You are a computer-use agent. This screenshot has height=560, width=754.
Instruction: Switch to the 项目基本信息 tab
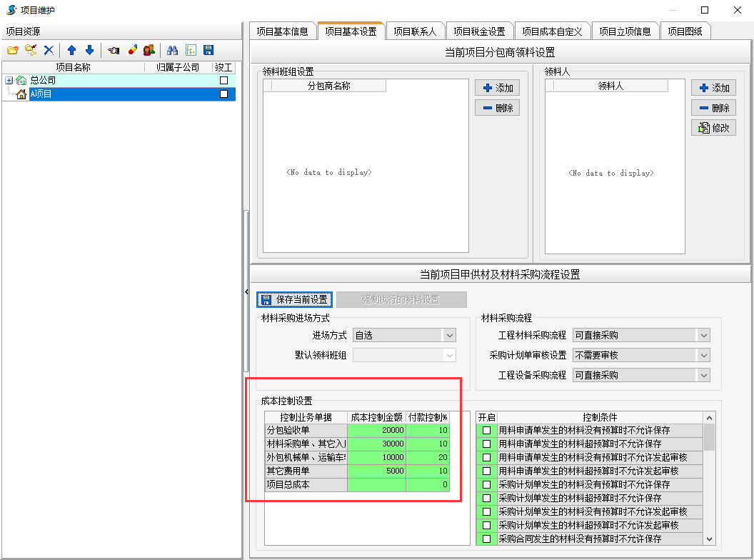282,31
